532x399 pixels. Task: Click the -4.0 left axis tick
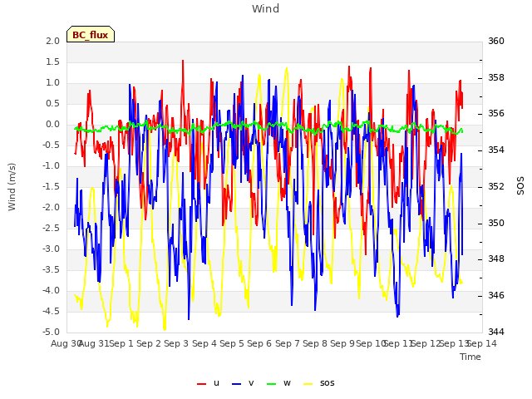(52, 290)
